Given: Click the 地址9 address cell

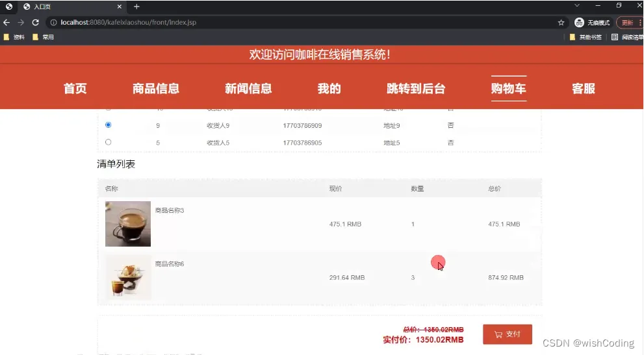Looking at the screenshot, I should (391, 126).
